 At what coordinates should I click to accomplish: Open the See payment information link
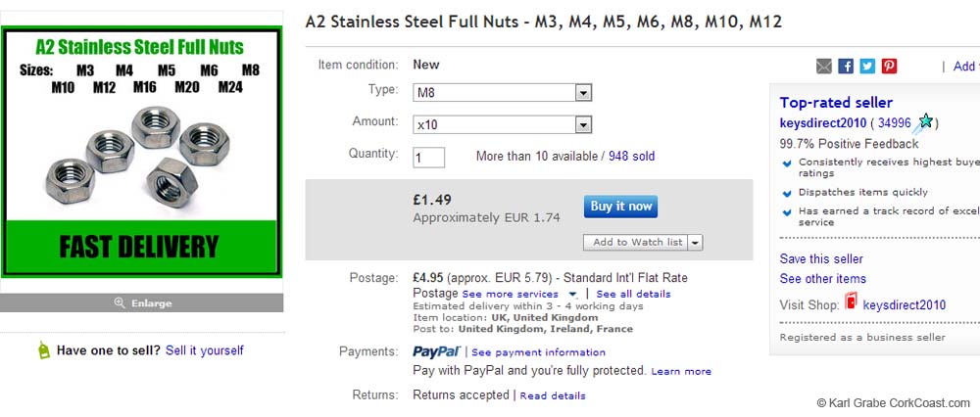click(x=539, y=352)
